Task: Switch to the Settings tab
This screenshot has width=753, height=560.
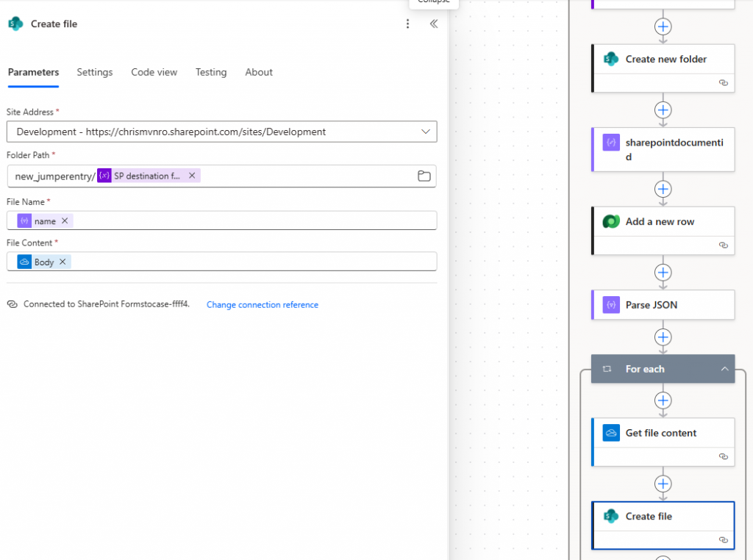Action: (95, 72)
